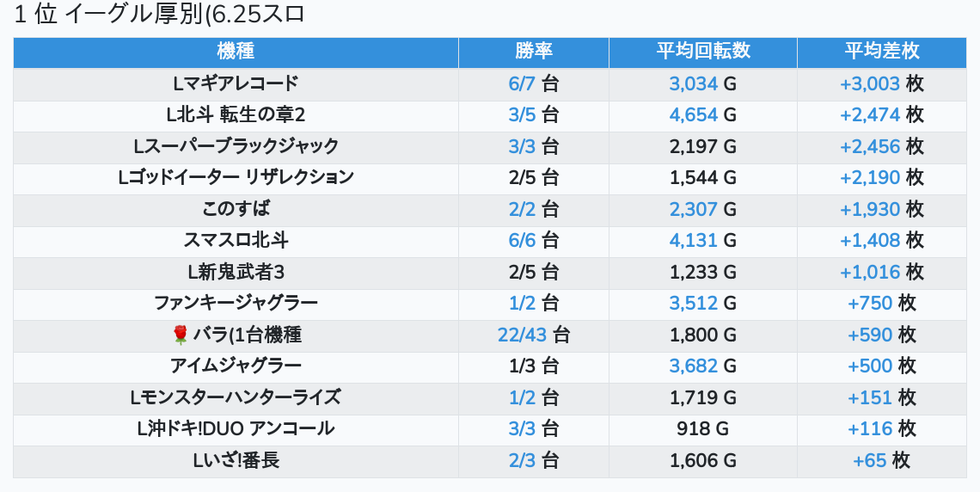Open the L北斗 転生の章2 row

236,114
